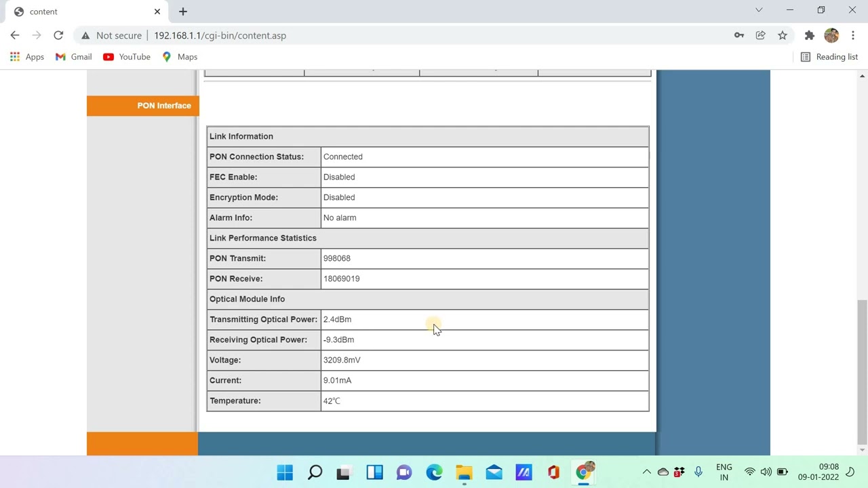This screenshot has height=488, width=868.
Task: Open Chrome three-dot menu
Action: (x=853, y=35)
